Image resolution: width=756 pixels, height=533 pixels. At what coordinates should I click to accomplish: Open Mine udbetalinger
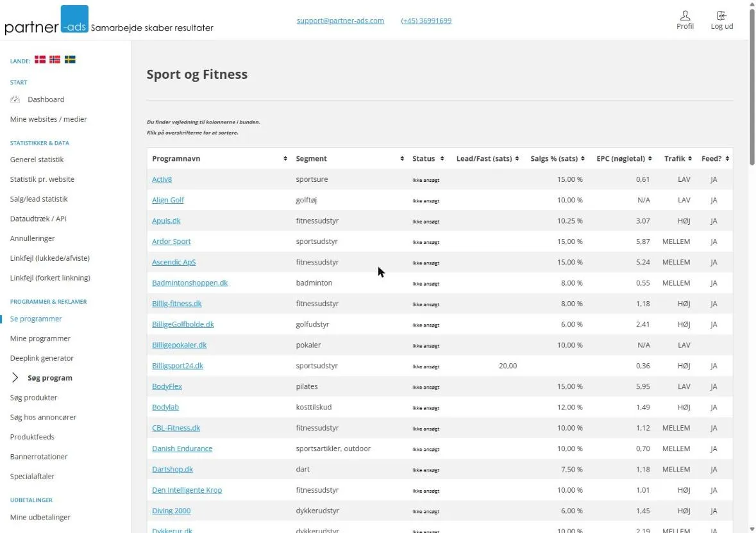pyautogui.click(x=40, y=518)
